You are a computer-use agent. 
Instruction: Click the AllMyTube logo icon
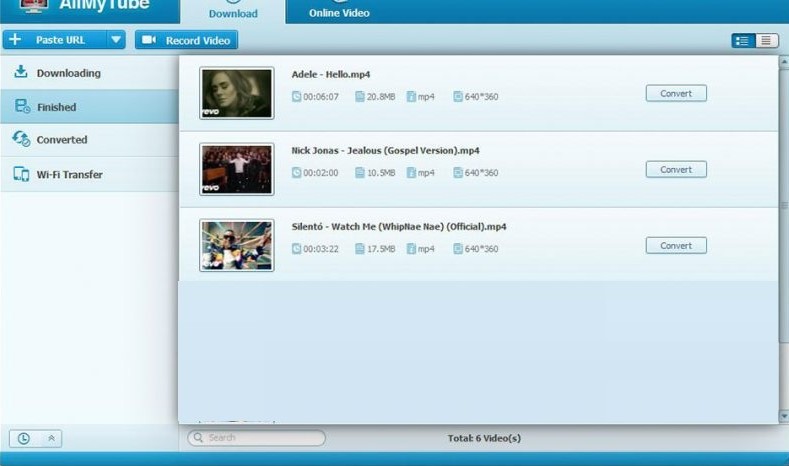coord(34,5)
